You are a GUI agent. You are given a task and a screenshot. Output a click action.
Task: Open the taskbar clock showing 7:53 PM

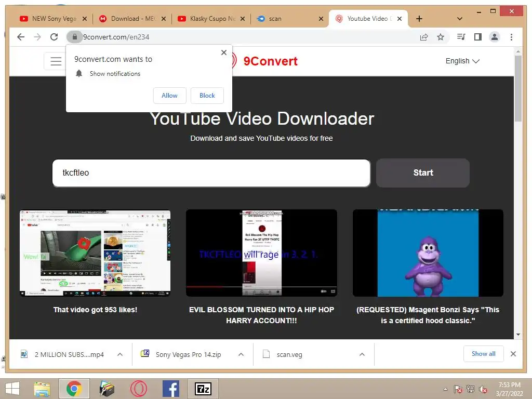click(510, 389)
